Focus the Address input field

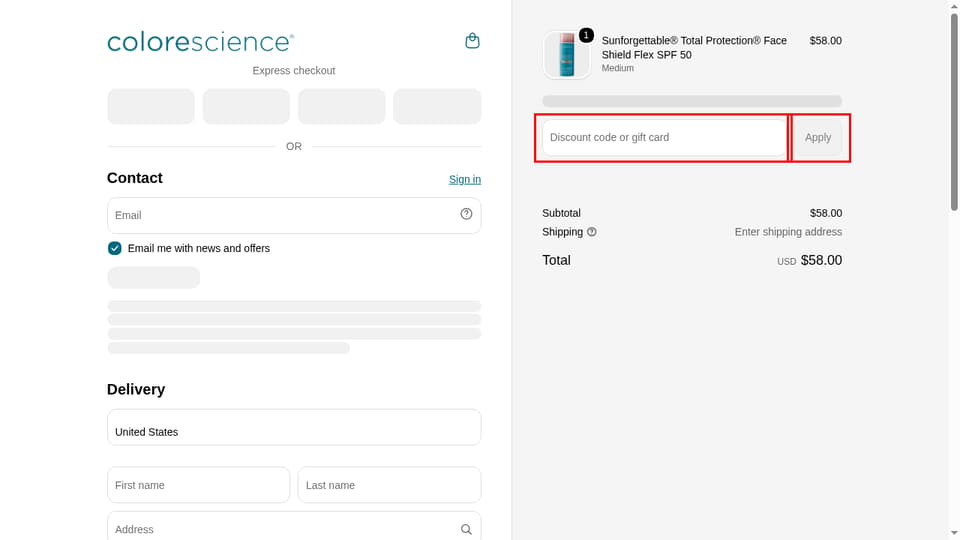pos(294,527)
